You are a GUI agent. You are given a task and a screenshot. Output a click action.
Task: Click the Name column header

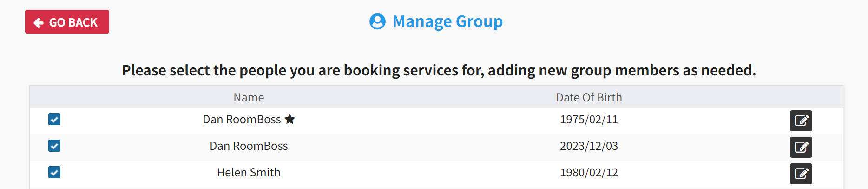tap(249, 97)
